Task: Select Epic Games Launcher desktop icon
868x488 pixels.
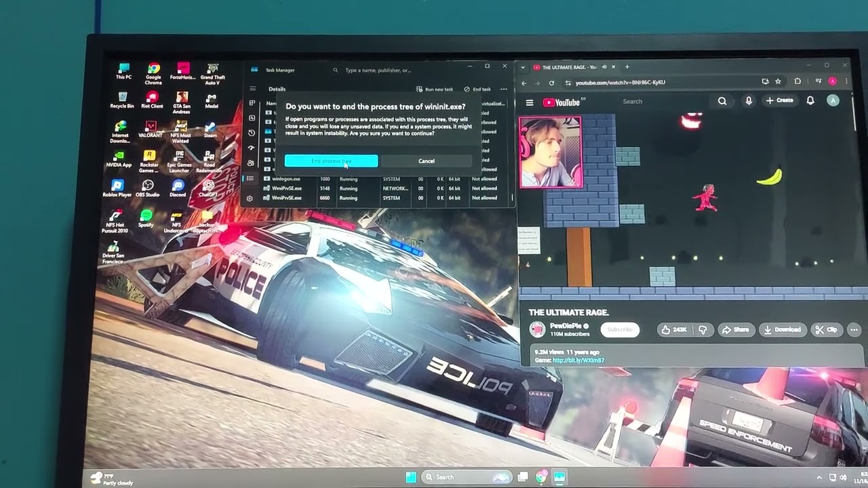Action: click(179, 162)
